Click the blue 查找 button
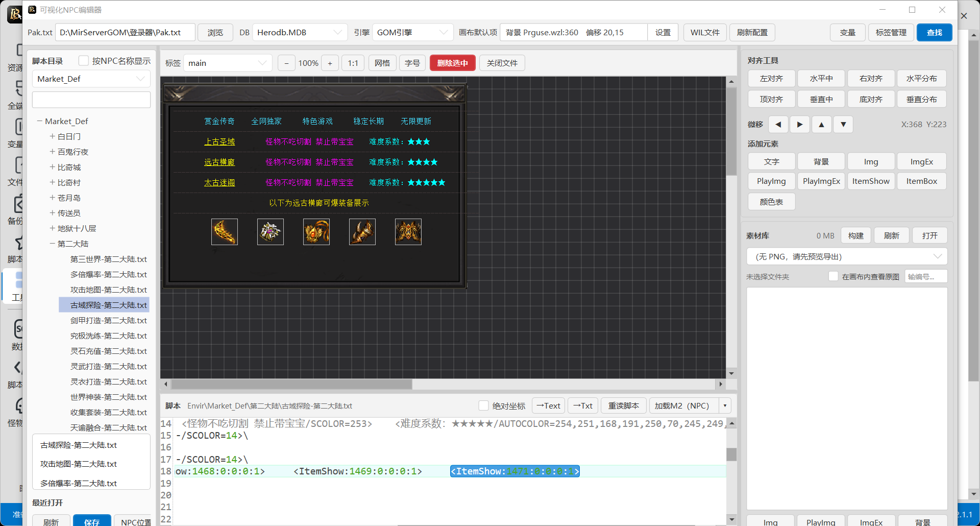 (x=935, y=33)
